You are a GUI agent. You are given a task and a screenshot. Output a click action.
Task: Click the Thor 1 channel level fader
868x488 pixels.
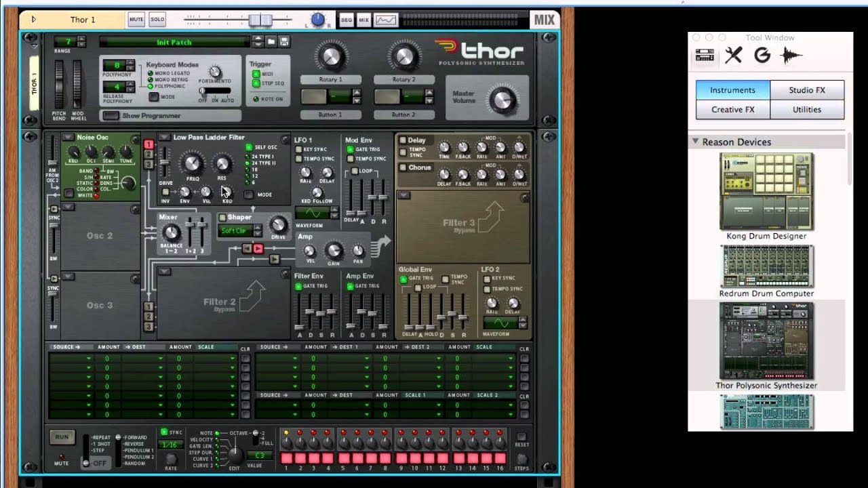click(x=260, y=20)
